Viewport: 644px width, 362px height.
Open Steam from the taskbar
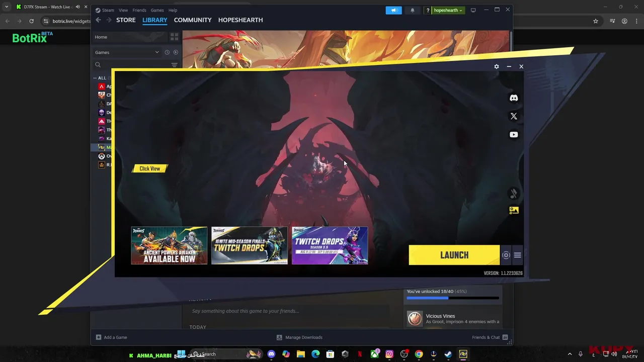(x=448, y=354)
